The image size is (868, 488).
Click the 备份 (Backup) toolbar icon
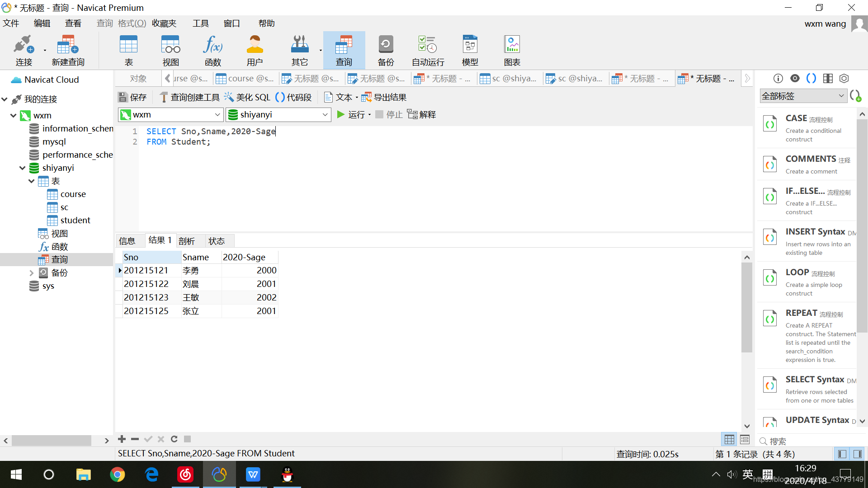[x=385, y=50]
